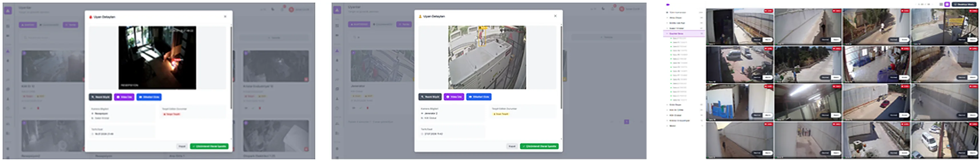980x161 pixels.
Task: Click the purple Video İzle button in fire alert dialog
Action: pos(124,97)
